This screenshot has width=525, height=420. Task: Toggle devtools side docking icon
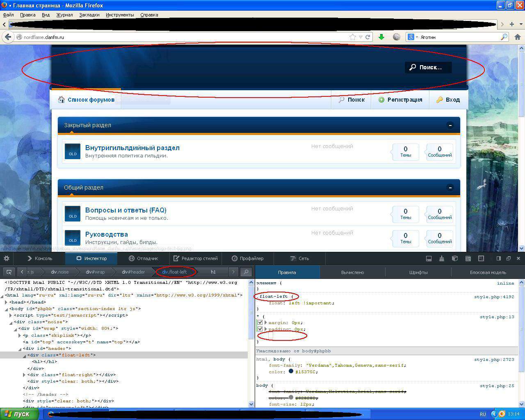pos(499,258)
